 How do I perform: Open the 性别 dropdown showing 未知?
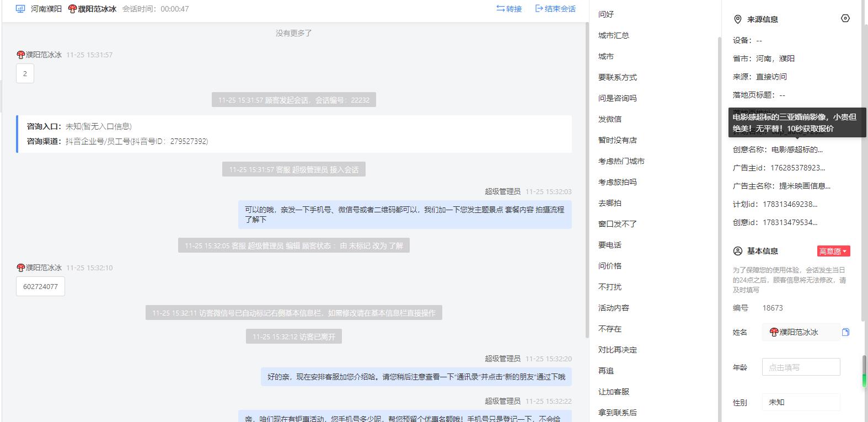pos(801,402)
